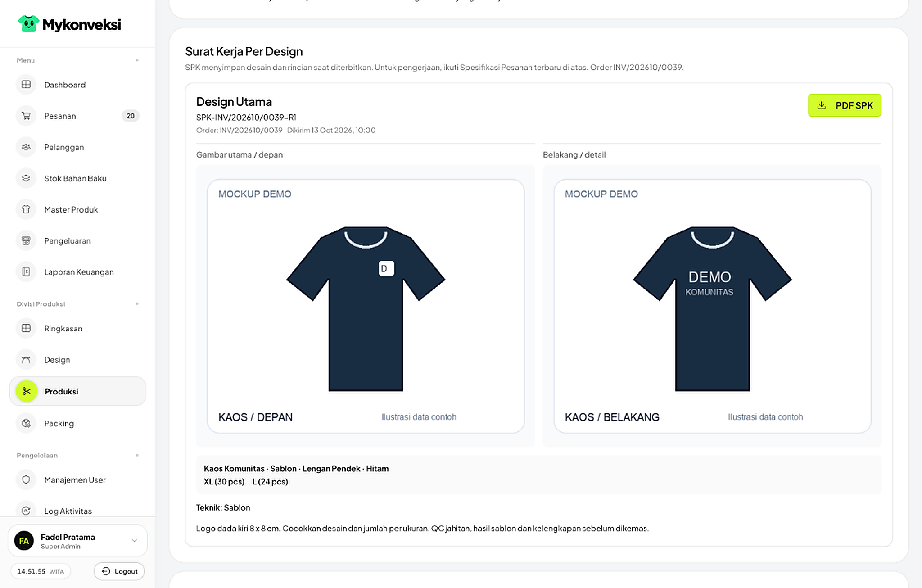Open the Manajemen User page
The width and height of the screenshot is (922, 588).
pos(77,479)
